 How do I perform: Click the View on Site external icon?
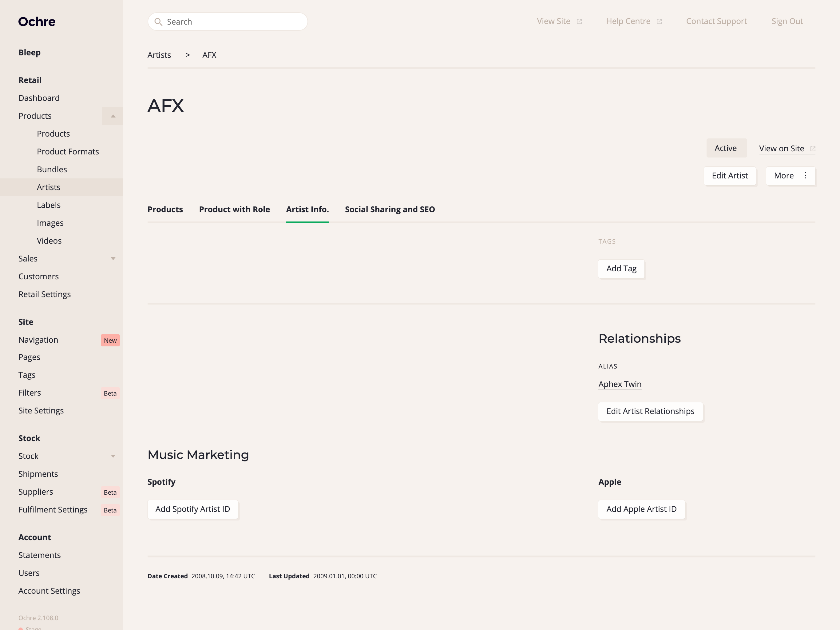[x=812, y=149]
